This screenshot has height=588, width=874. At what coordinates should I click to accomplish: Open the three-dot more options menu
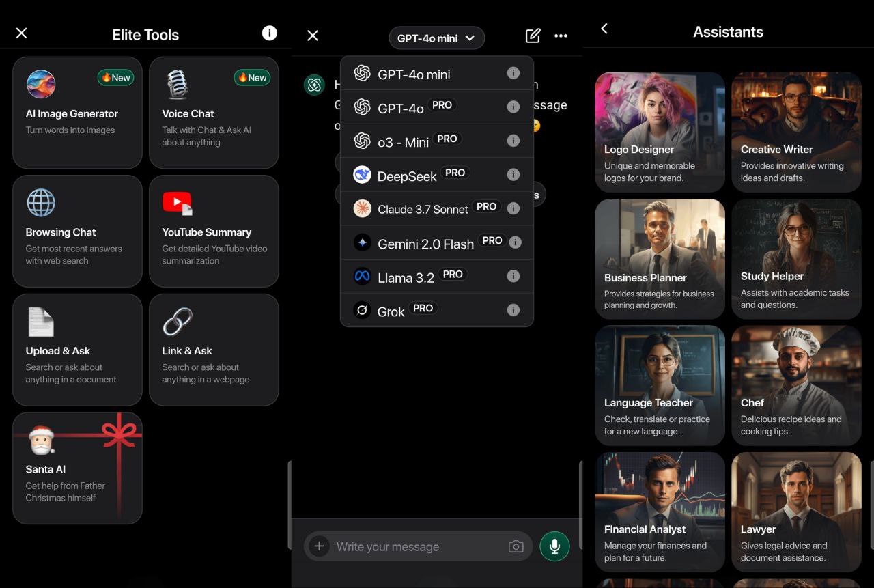pyautogui.click(x=561, y=36)
